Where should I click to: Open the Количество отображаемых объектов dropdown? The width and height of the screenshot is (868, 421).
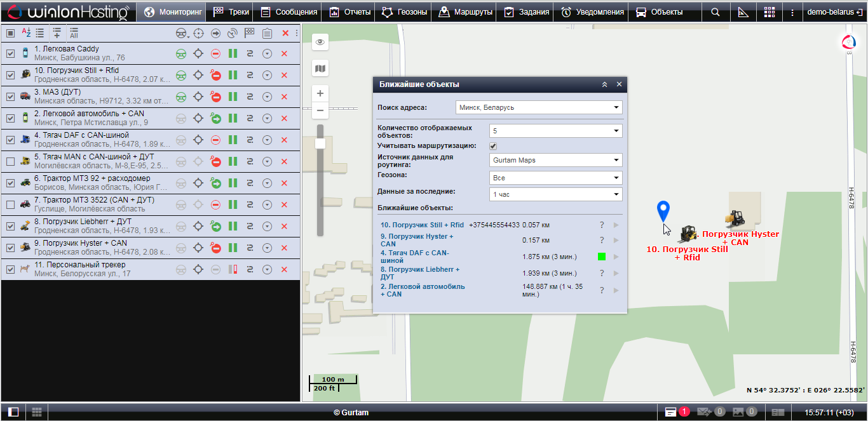tap(555, 131)
